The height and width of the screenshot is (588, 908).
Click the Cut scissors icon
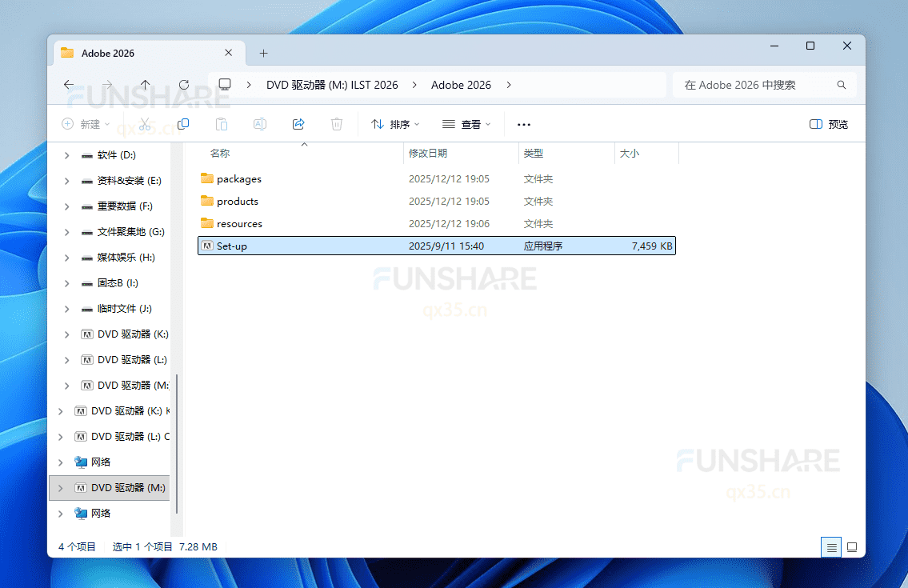point(145,124)
